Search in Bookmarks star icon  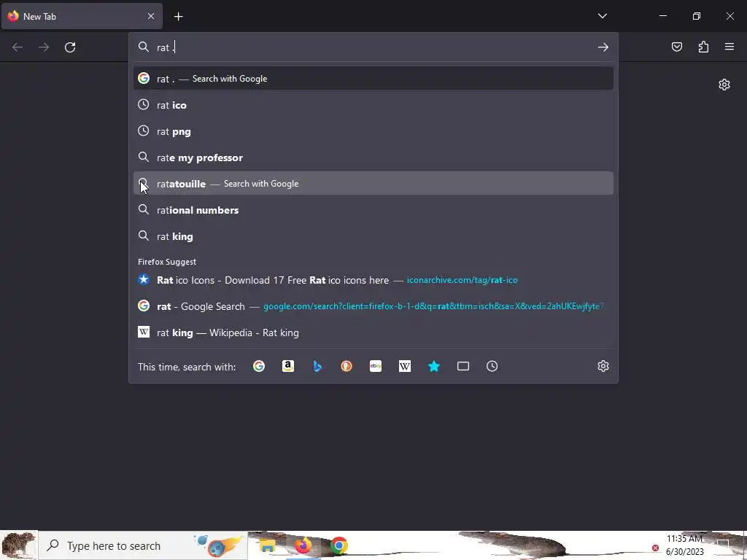pos(434,366)
